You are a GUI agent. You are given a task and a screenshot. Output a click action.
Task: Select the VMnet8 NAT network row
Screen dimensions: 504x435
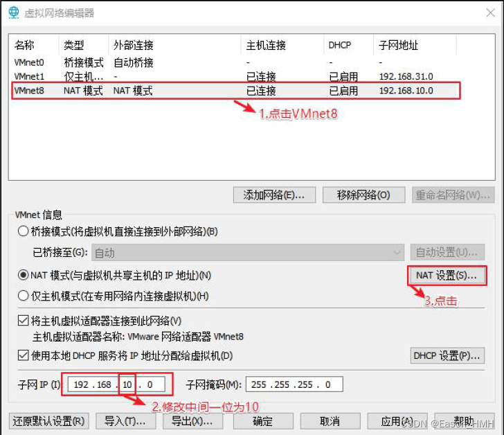coord(235,91)
